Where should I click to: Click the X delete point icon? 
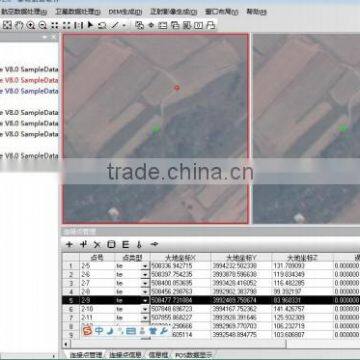tap(97, 244)
